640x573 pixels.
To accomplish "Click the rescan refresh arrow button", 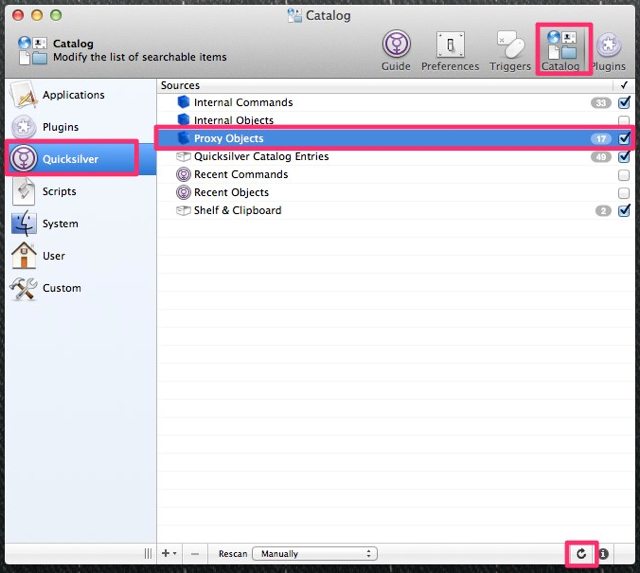I will [x=581, y=554].
